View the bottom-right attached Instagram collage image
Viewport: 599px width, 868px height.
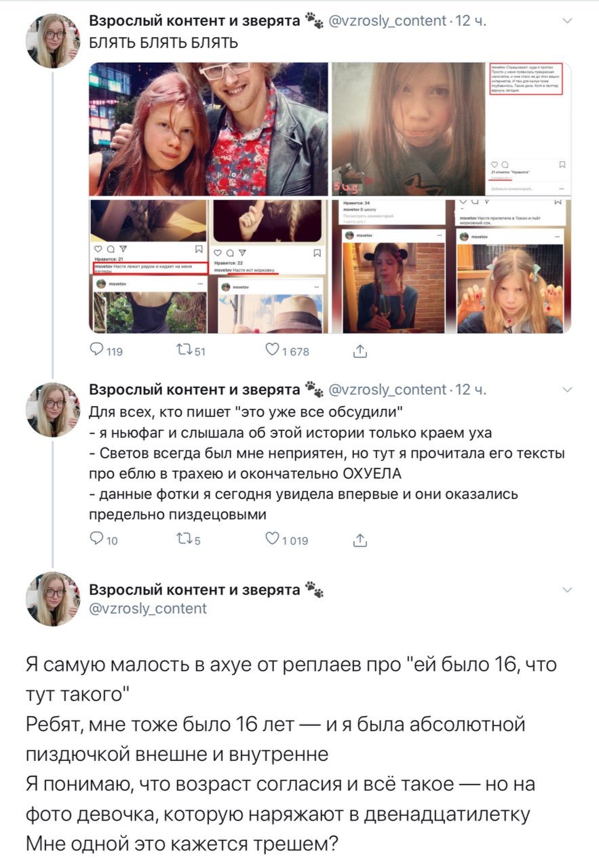pyautogui.click(x=451, y=266)
